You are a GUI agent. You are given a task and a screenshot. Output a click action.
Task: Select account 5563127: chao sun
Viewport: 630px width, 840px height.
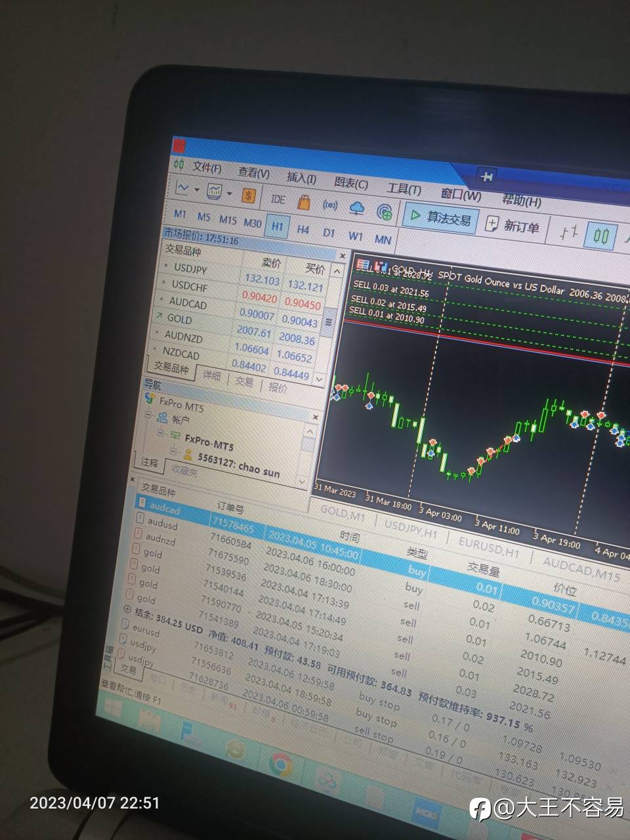240,465
